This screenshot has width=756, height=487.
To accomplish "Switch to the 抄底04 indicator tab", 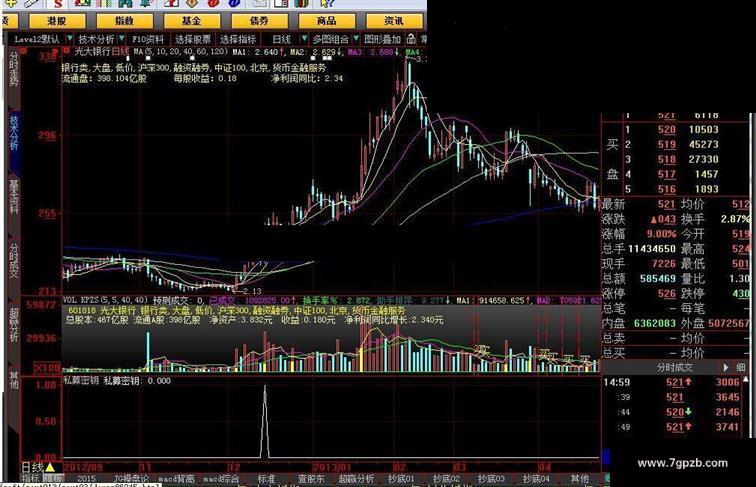I will pos(536,479).
